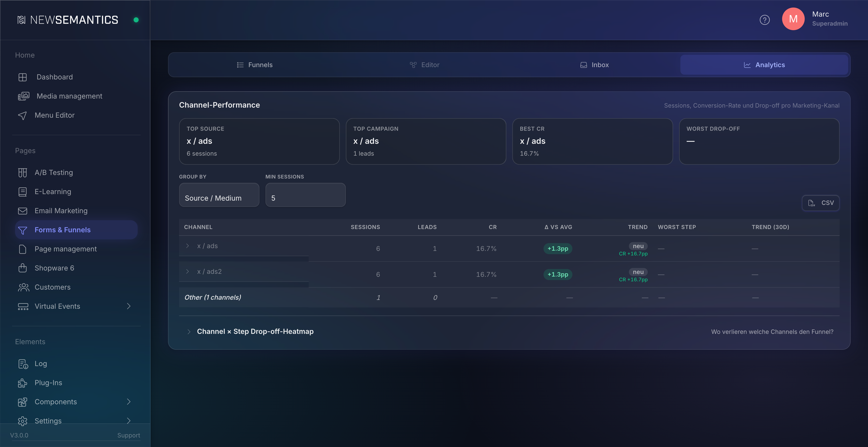Open E-Learning in the sidebar

click(x=76, y=192)
